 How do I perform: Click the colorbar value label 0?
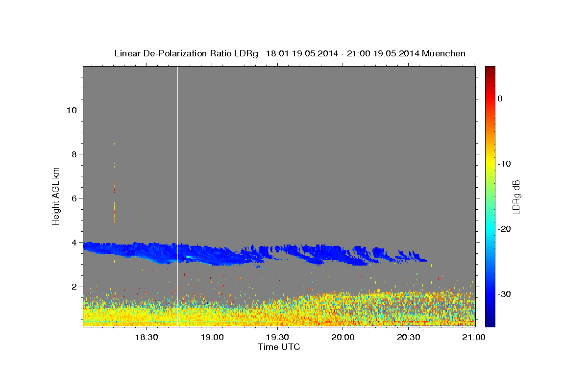click(500, 98)
